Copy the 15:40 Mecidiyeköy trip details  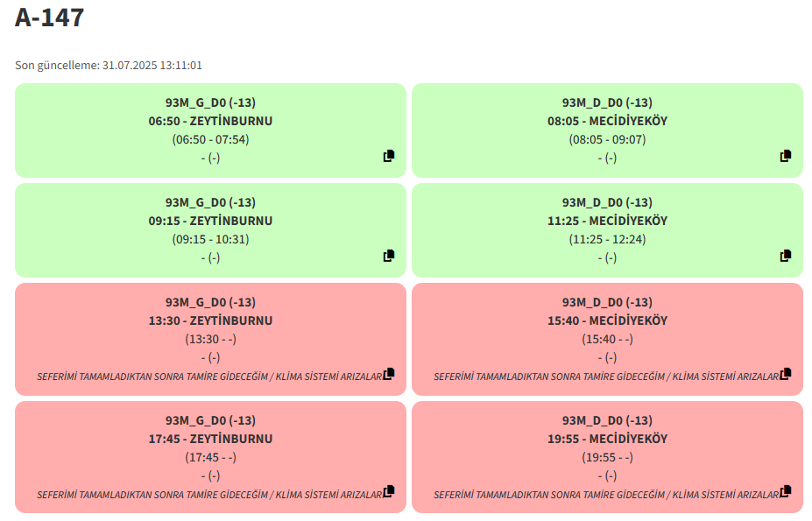pyautogui.click(x=786, y=374)
